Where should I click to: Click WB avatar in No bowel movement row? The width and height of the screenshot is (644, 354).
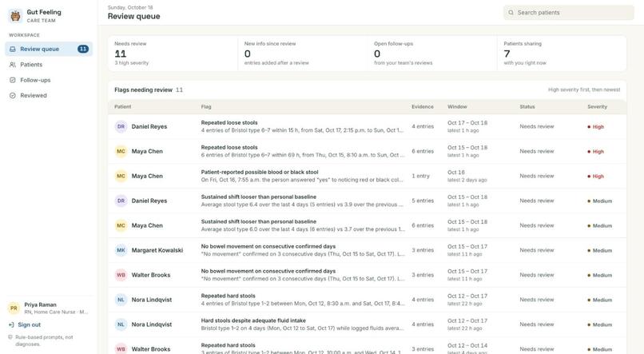pos(121,275)
